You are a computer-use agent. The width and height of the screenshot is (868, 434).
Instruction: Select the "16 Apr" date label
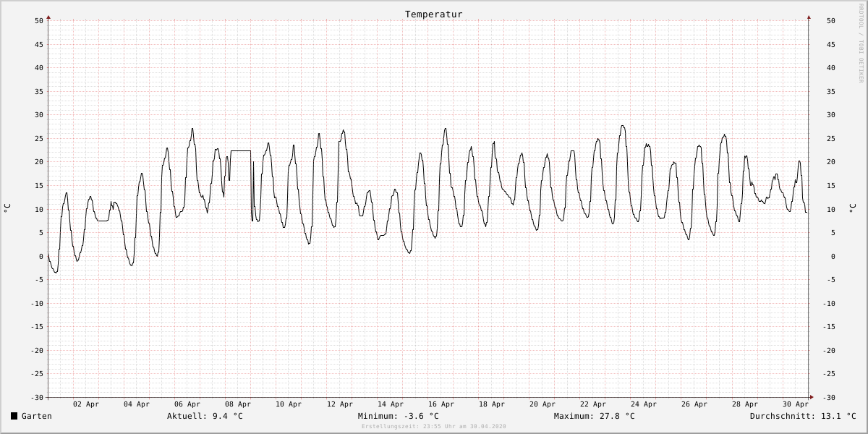click(x=441, y=404)
